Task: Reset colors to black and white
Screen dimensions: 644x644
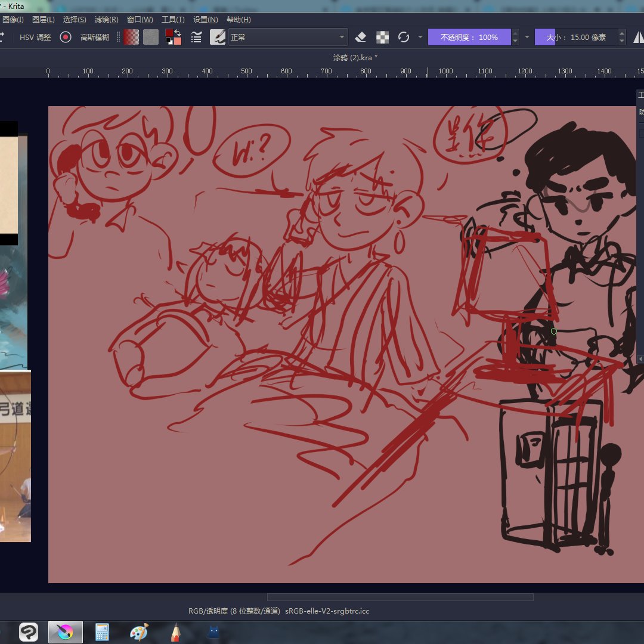Action: (x=168, y=41)
